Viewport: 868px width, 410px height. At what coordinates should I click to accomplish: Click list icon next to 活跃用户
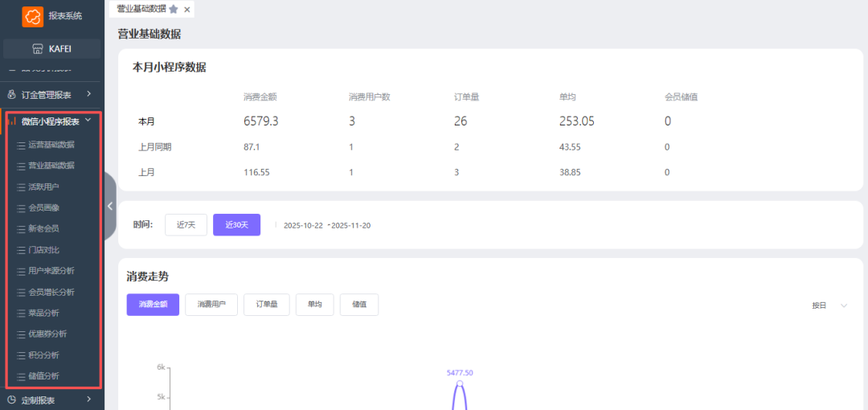[x=21, y=187]
